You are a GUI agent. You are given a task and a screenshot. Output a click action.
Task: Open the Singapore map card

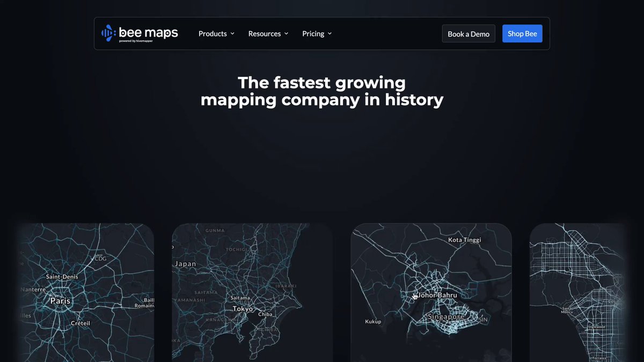click(x=431, y=292)
